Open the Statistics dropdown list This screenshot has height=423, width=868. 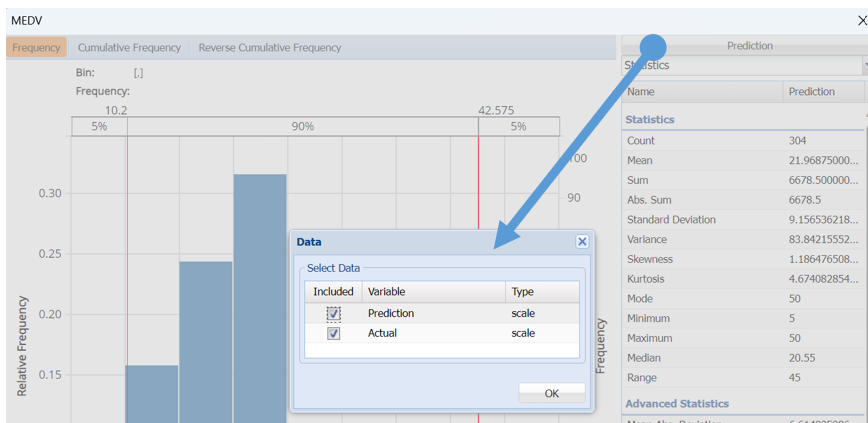(862, 65)
